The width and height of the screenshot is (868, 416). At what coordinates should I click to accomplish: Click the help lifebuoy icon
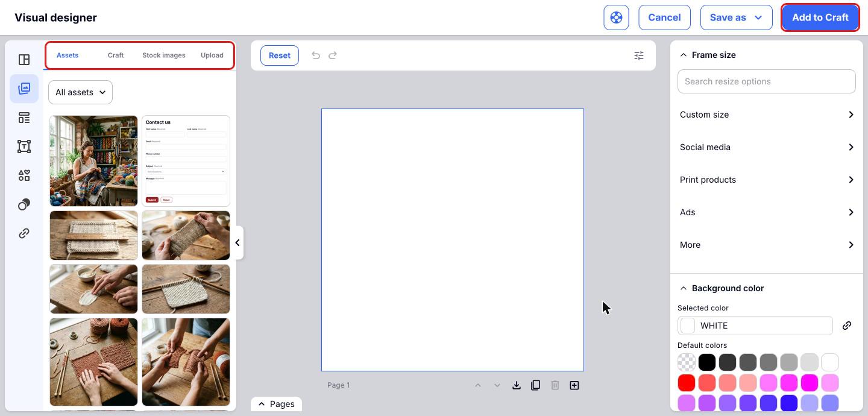tap(616, 17)
